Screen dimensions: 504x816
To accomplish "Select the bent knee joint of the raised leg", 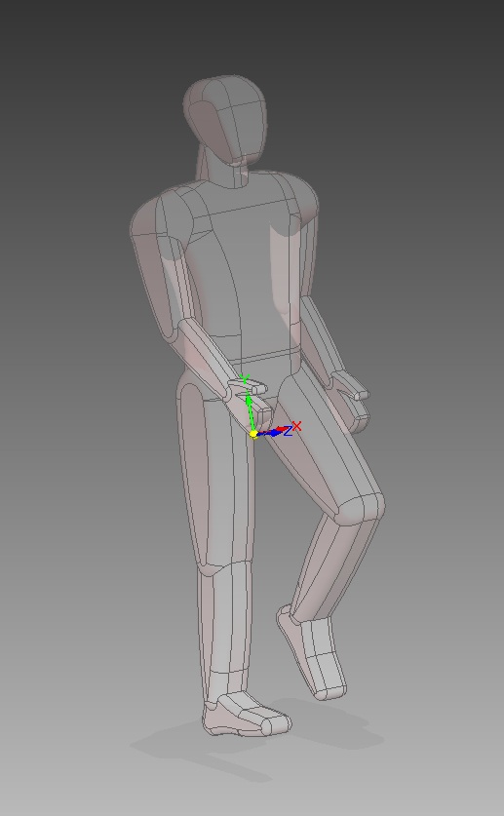I will [x=362, y=509].
